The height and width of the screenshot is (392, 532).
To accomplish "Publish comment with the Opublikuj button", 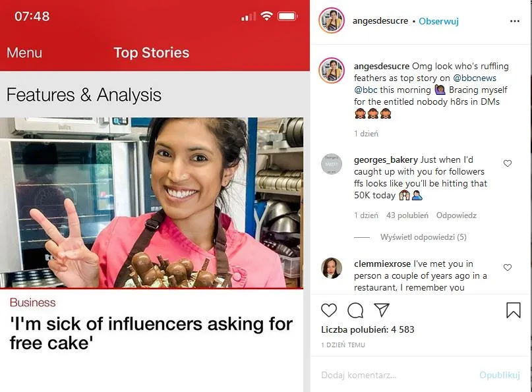I will point(500,375).
